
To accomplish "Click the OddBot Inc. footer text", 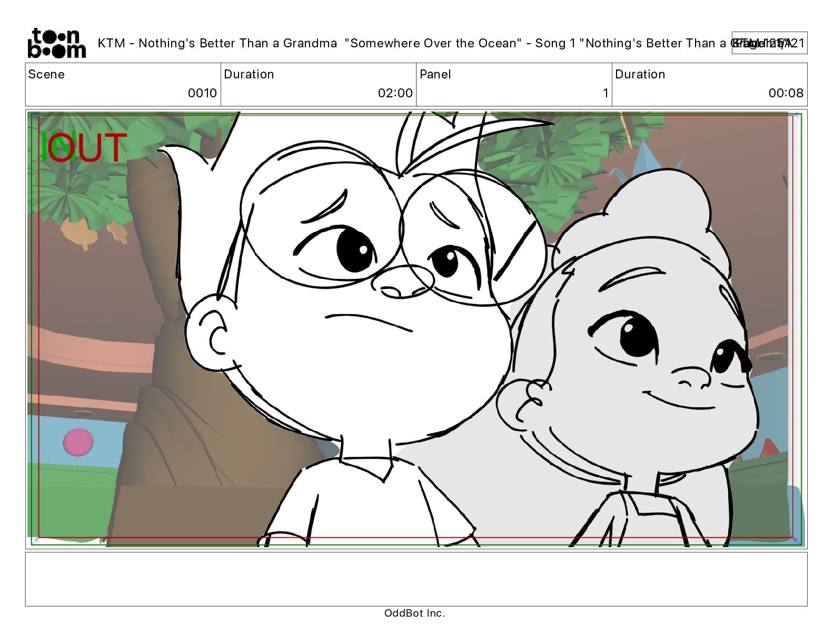I will pos(415,613).
